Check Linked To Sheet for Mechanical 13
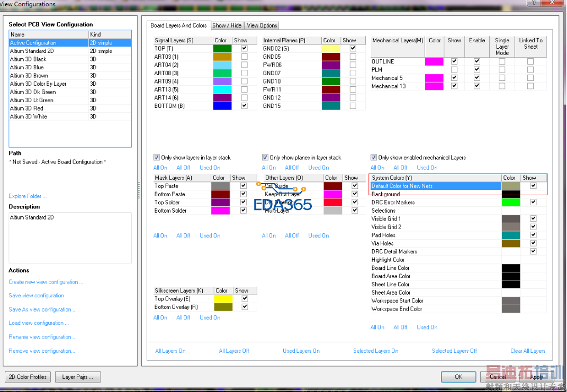 [x=530, y=86]
